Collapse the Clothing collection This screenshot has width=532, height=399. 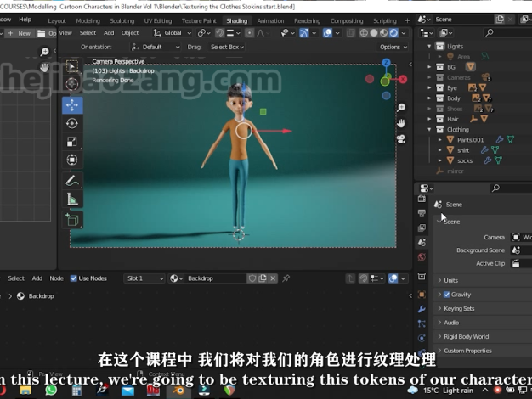point(429,130)
